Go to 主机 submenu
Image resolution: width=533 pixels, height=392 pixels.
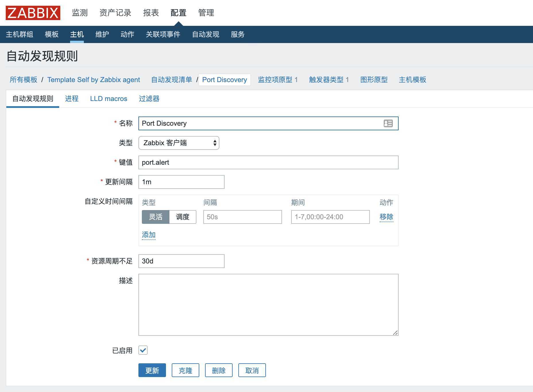(77, 34)
